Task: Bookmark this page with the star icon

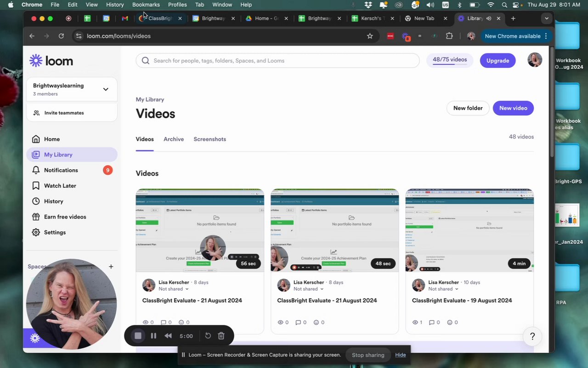Action: point(370,36)
